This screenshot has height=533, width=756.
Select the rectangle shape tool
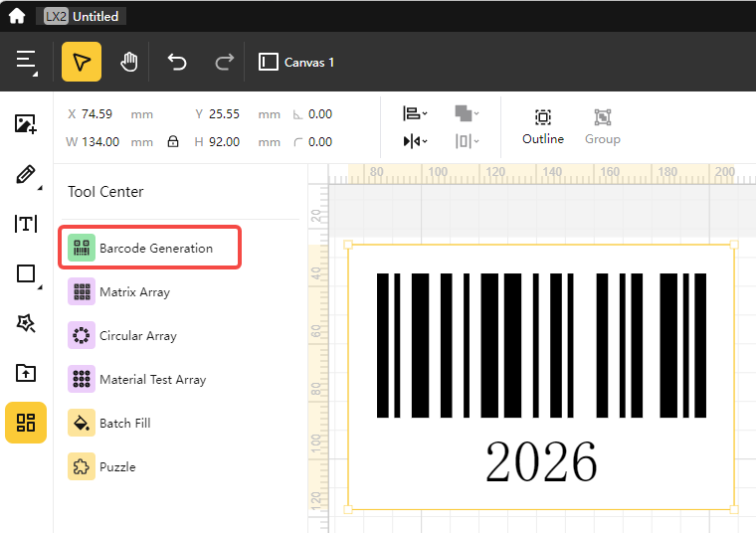pos(26,273)
